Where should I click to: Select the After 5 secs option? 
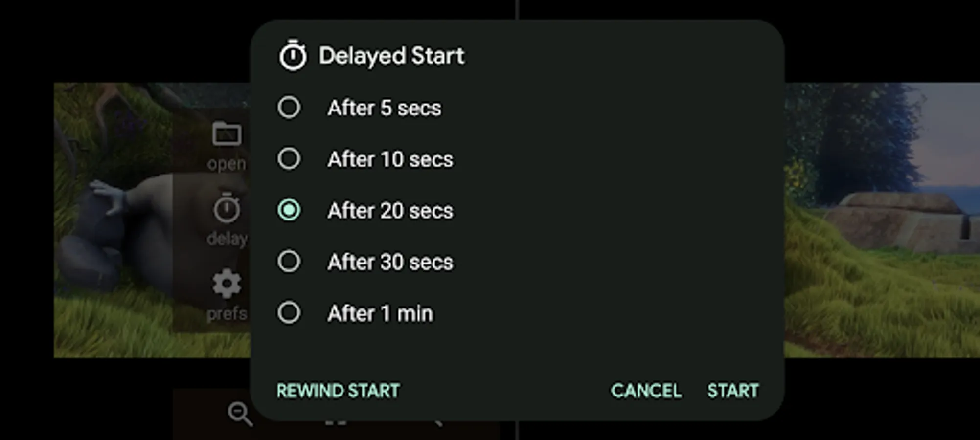pyautogui.click(x=290, y=107)
